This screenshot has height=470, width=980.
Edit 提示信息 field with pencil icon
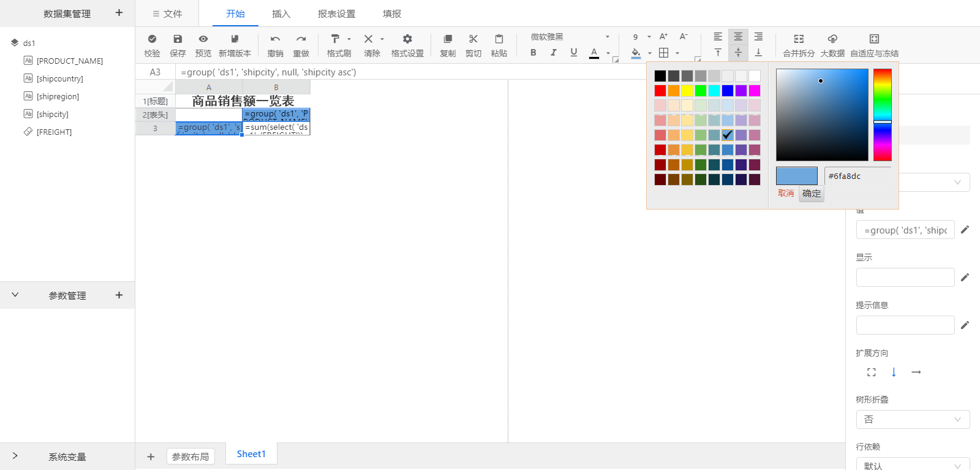pos(965,325)
